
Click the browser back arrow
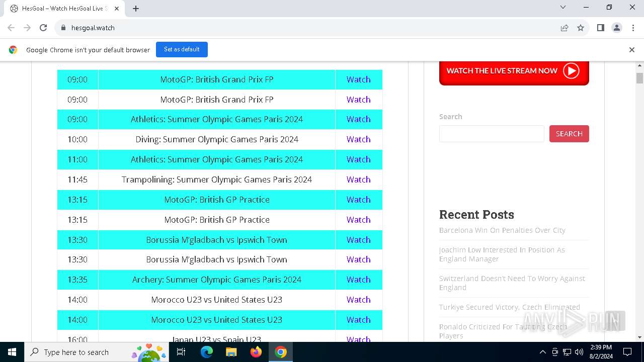pos(11,28)
